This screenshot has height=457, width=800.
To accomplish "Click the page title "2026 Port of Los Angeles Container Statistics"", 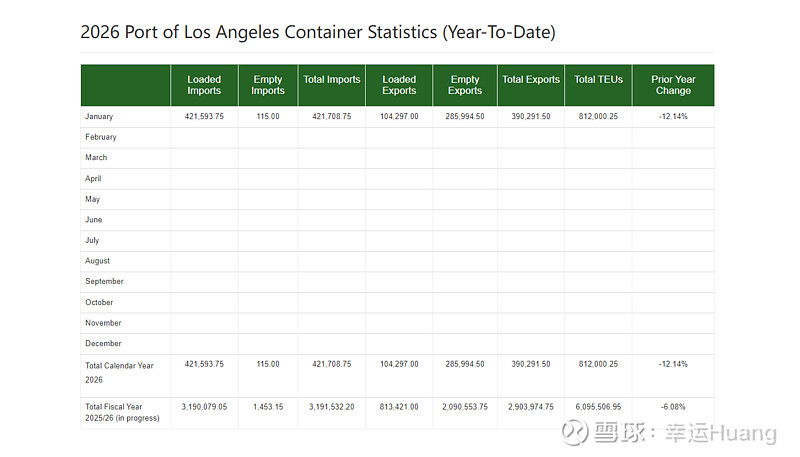I will pyautogui.click(x=317, y=32).
